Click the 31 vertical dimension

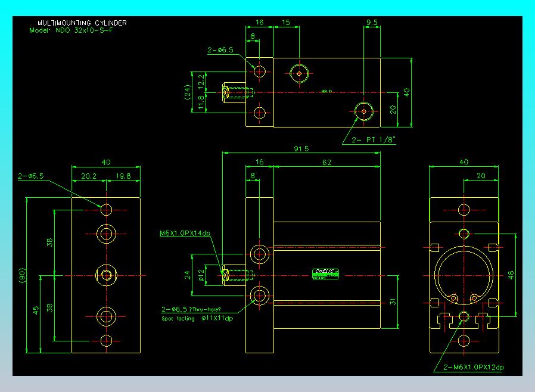pyautogui.click(x=393, y=302)
